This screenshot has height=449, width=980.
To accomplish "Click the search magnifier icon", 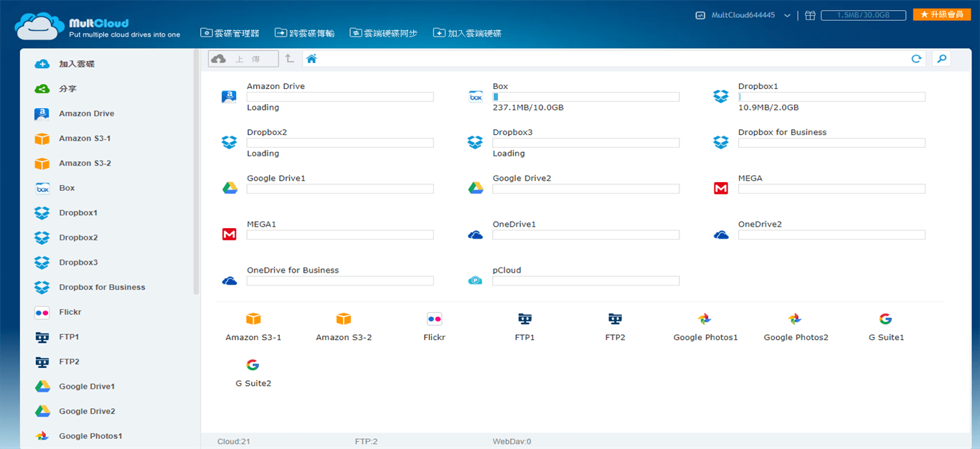I will tap(941, 59).
